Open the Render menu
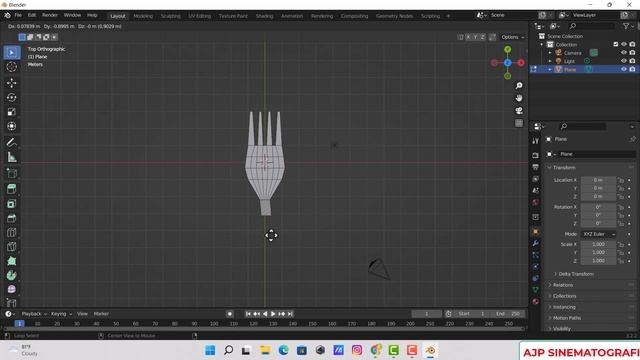The image size is (640, 360). [50, 15]
